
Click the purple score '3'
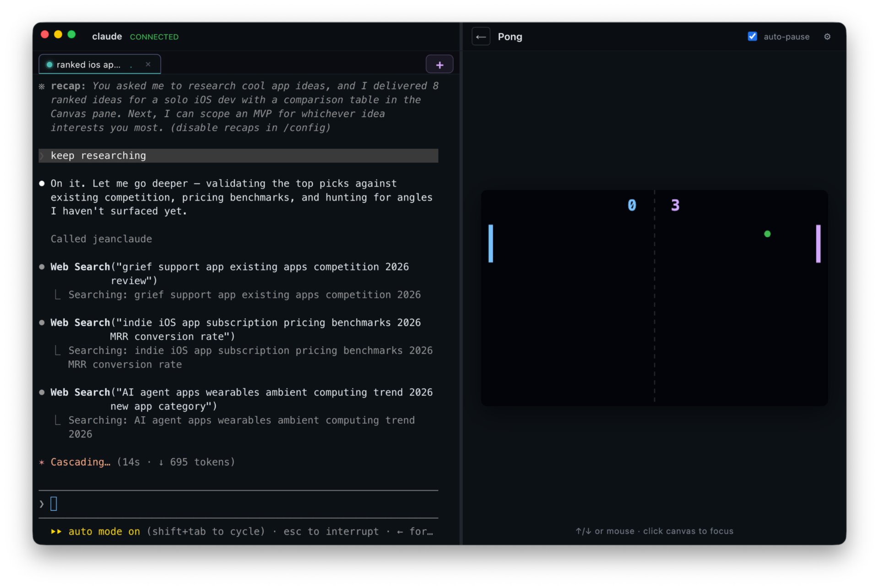[675, 205]
